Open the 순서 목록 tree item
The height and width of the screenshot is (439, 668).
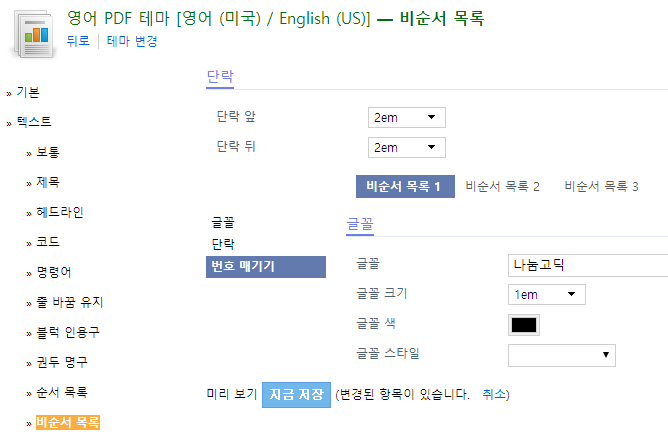(62, 392)
